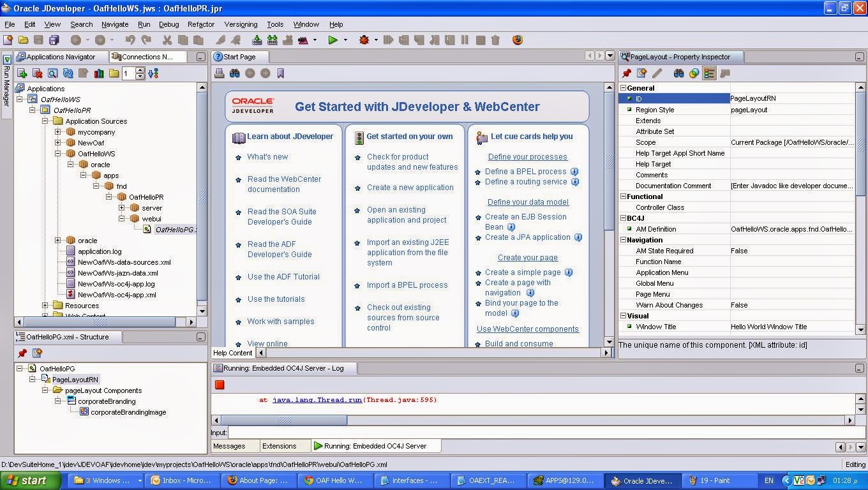Run the project using the green Run icon
Image resolution: width=868 pixels, height=490 pixels.
[332, 40]
